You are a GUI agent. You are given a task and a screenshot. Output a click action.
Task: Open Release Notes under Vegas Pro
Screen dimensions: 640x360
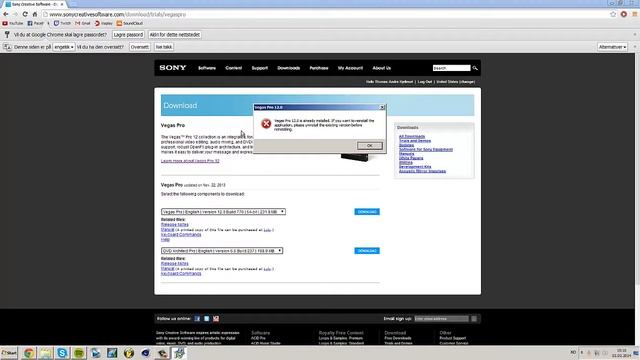[x=175, y=224]
